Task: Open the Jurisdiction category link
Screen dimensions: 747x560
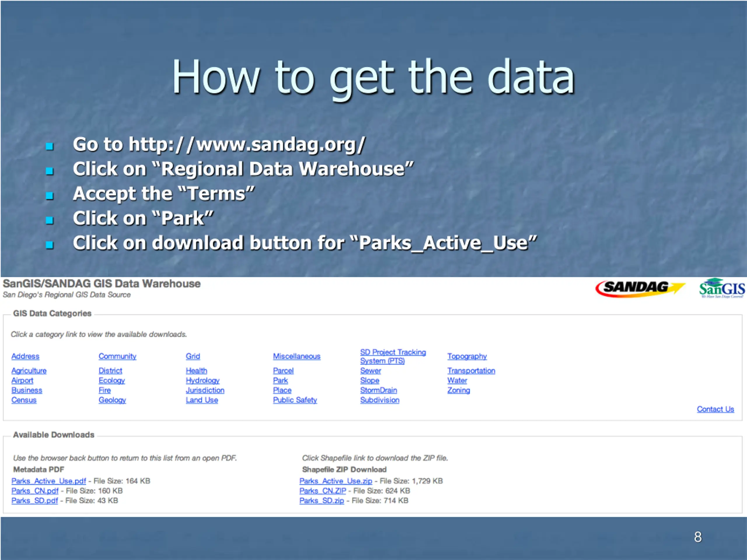Action: coord(205,390)
